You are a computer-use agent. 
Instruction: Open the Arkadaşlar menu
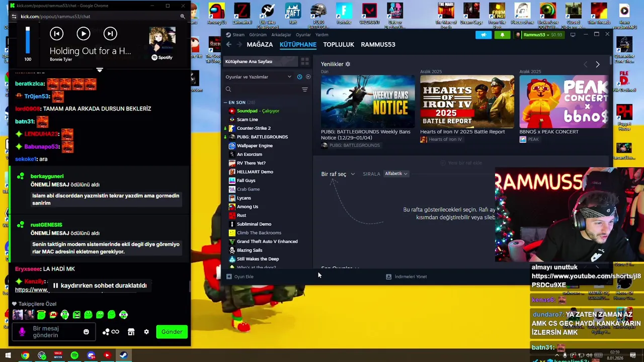pos(281,35)
